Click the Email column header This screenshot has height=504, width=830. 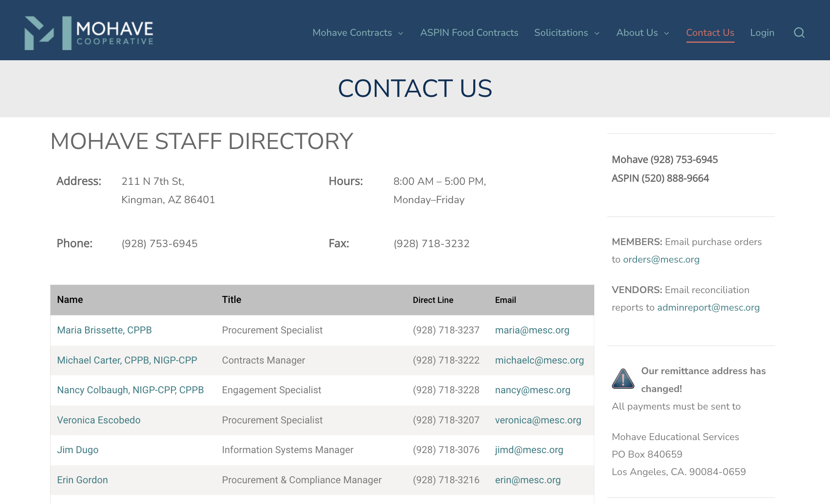click(505, 300)
